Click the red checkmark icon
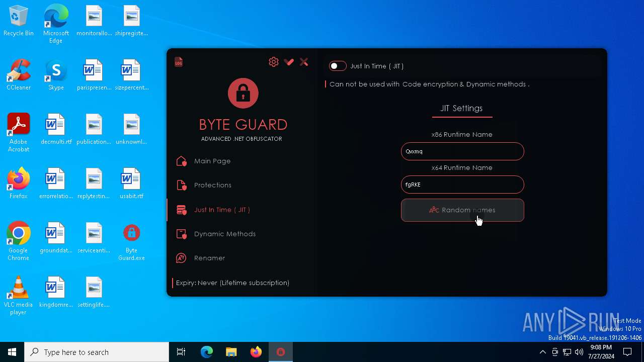Screen dimensions: 644x362 [x=289, y=62]
